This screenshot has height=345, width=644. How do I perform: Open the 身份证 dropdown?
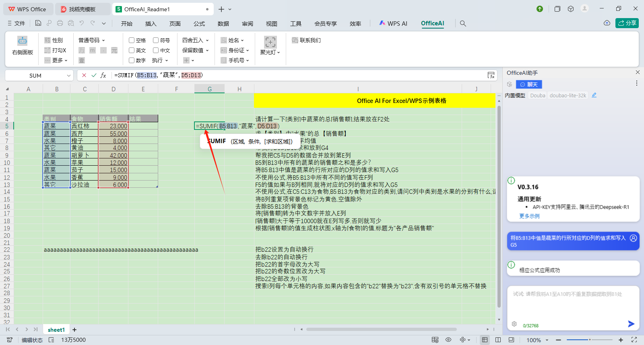coord(235,50)
